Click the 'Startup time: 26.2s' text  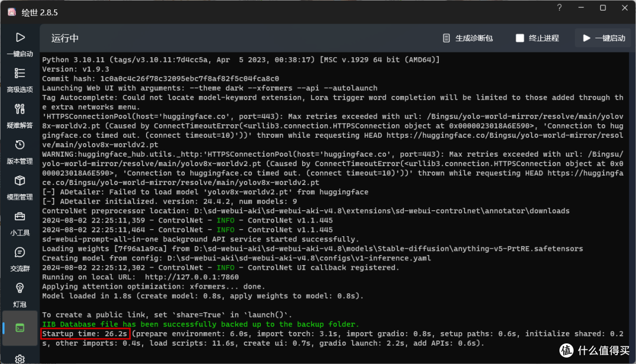tap(85, 333)
